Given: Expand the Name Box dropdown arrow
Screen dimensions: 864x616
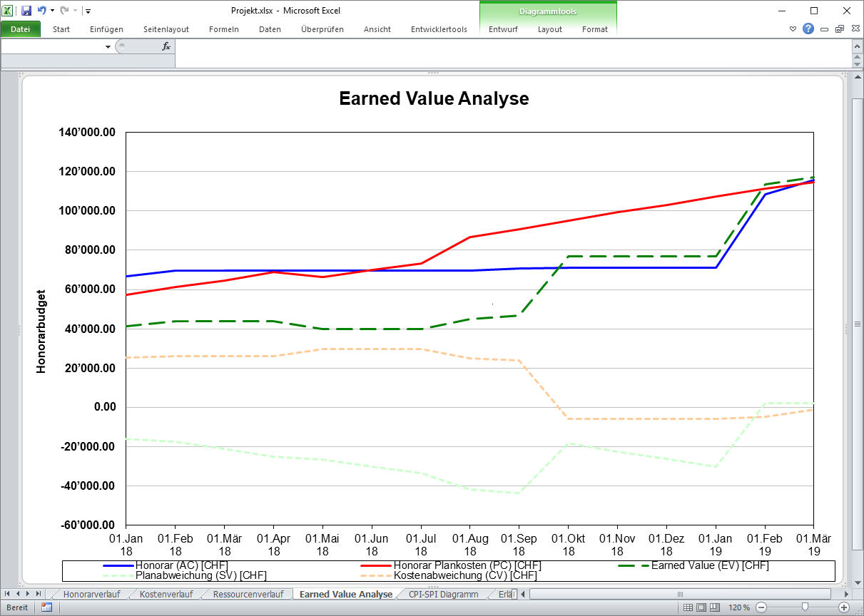Looking at the screenshot, I should pyautogui.click(x=108, y=46).
